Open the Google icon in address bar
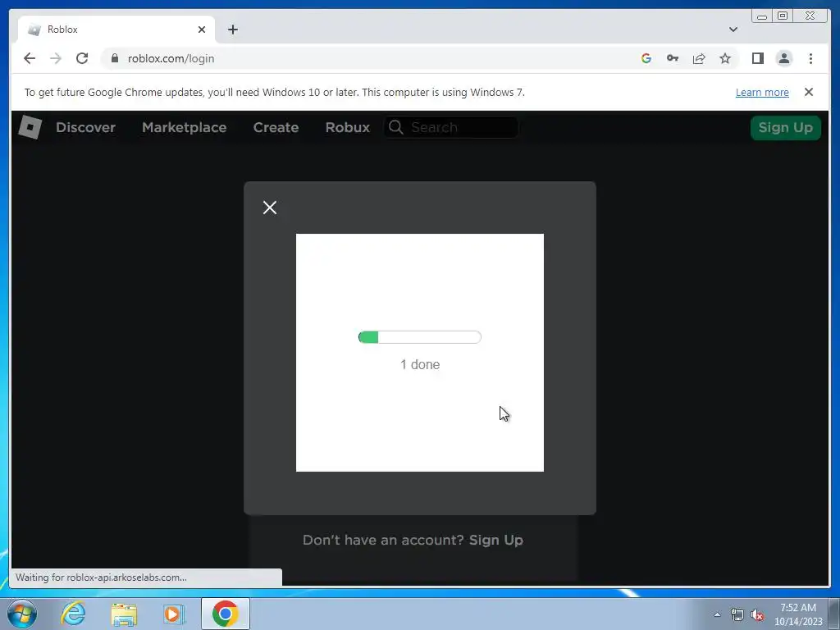Image resolution: width=840 pixels, height=630 pixels. pos(646,58)
